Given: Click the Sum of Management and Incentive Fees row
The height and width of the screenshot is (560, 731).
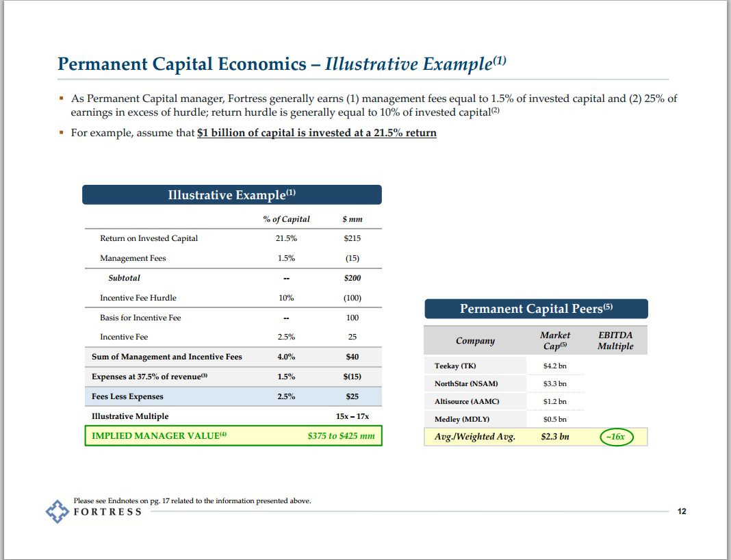Looking at the screenshot, I should point(166,357).
